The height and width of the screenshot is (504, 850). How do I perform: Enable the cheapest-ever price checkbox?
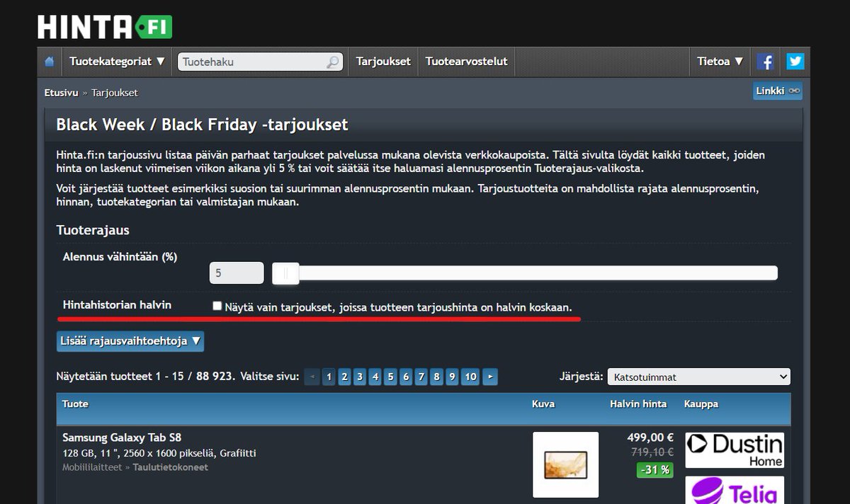[217, 306]
